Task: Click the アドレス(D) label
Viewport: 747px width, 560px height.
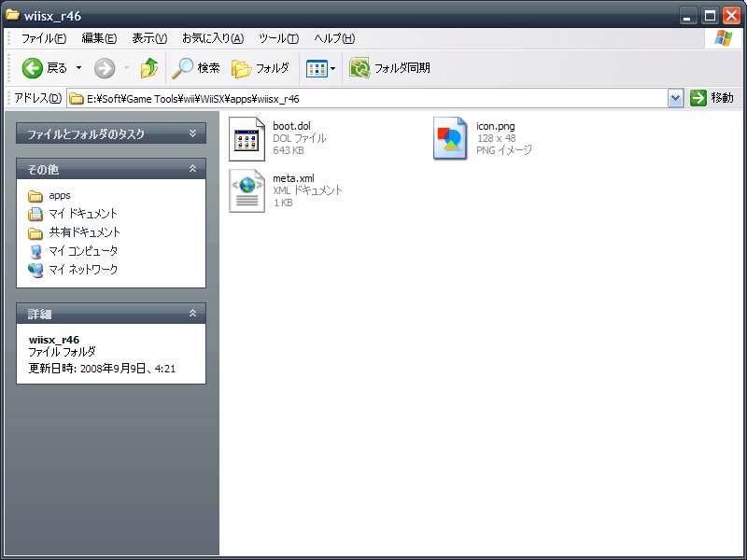Action: point(37,98)
